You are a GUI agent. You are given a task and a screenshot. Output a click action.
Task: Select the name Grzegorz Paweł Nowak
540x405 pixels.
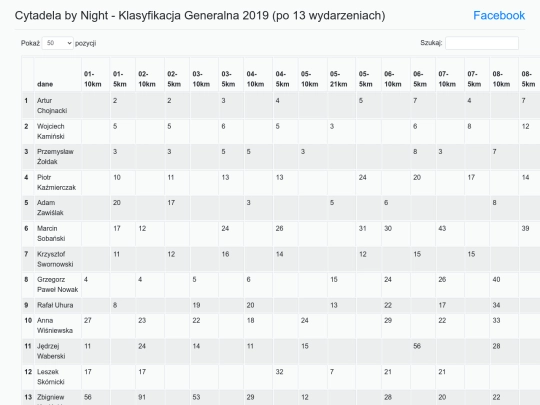click(x=58, y=284)
